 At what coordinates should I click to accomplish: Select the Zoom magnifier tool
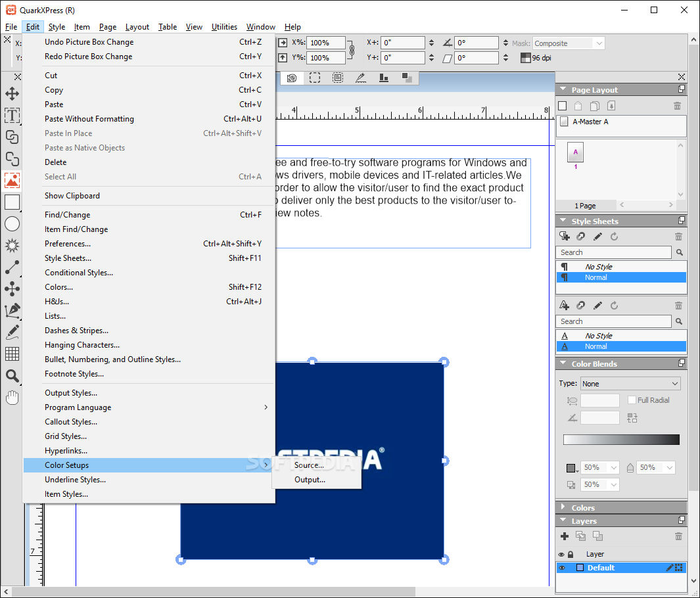[x=12, y=376]
